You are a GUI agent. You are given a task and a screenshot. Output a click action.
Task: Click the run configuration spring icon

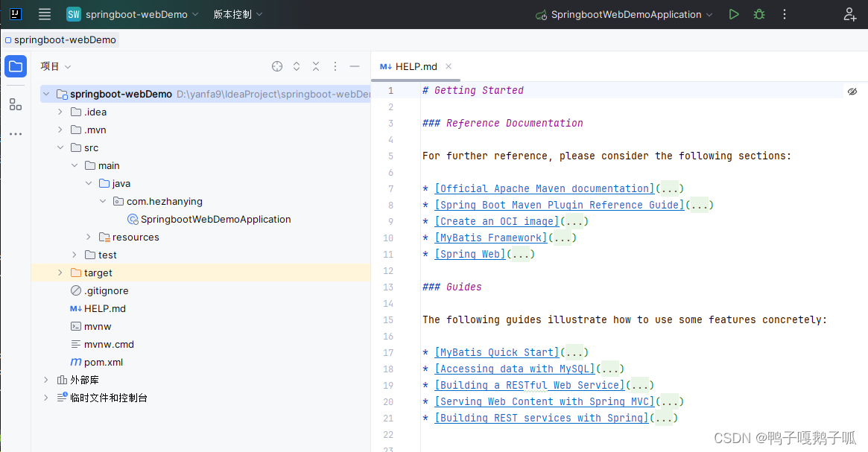point(542,15)
